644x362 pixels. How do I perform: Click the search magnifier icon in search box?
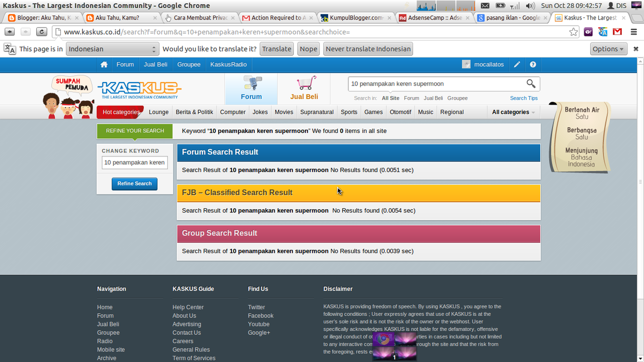pyautogui.click(x=531, y=83)
